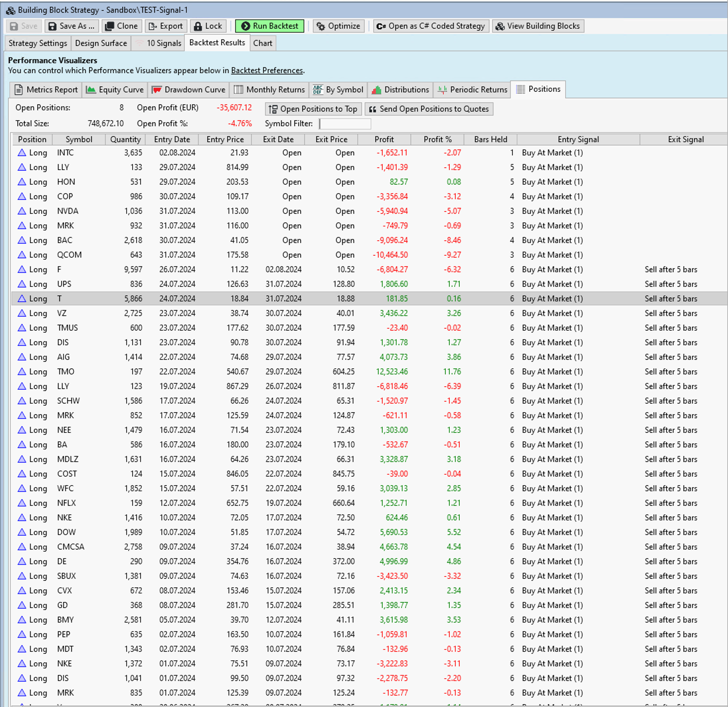
Task: Select the NFLX symbol cell
Action: (x=66, y=503)
